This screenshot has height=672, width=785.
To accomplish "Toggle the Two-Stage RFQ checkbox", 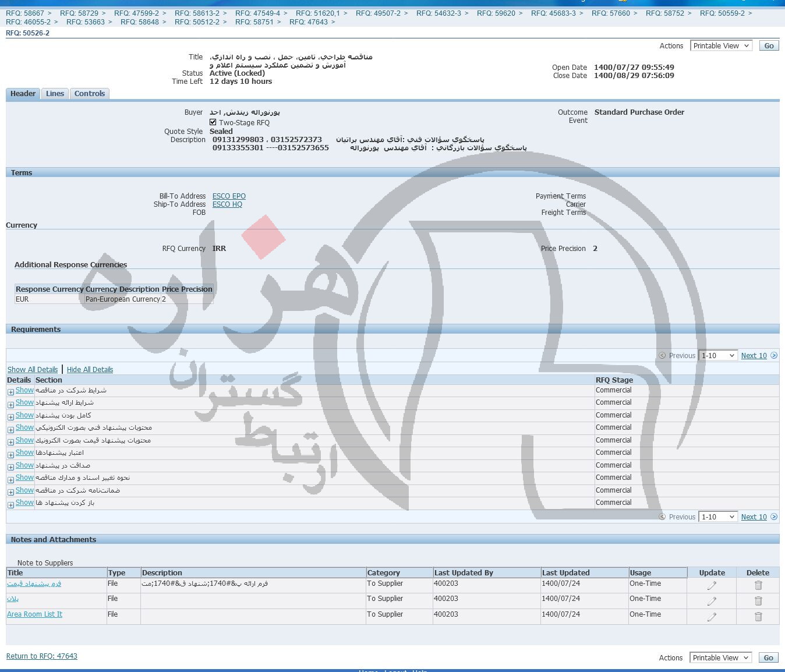I will [x=213, y=122].
